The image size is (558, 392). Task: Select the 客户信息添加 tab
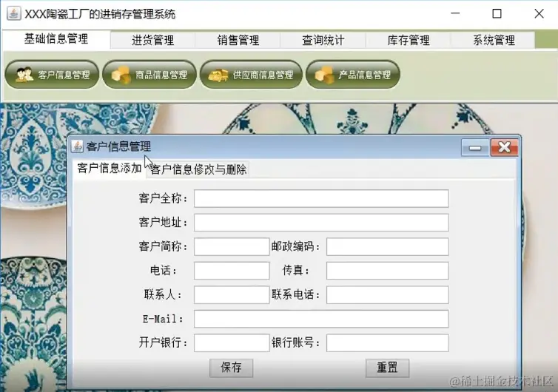coord(110,168)
